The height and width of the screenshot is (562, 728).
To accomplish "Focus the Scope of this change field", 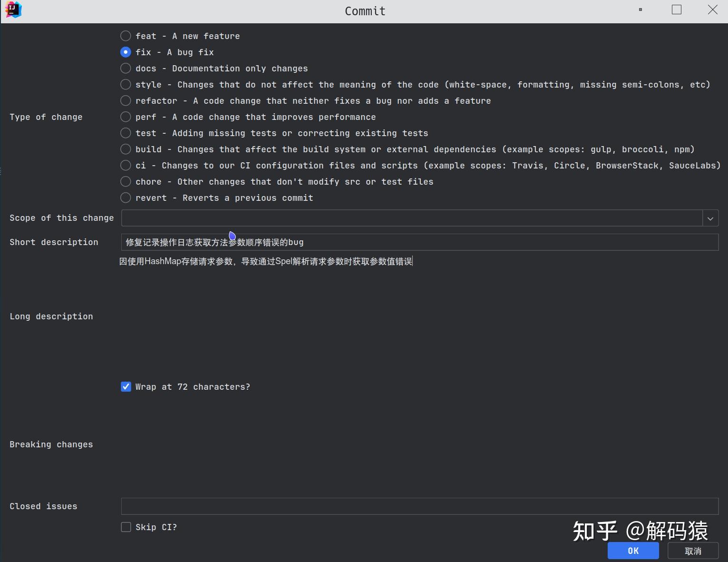I will (x=412, y=218).
